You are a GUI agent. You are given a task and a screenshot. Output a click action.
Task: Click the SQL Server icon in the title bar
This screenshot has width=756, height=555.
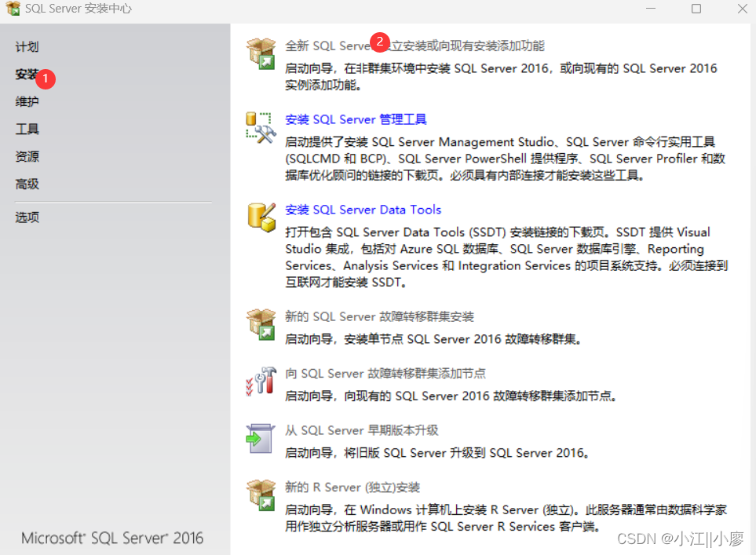click(11, 9)
